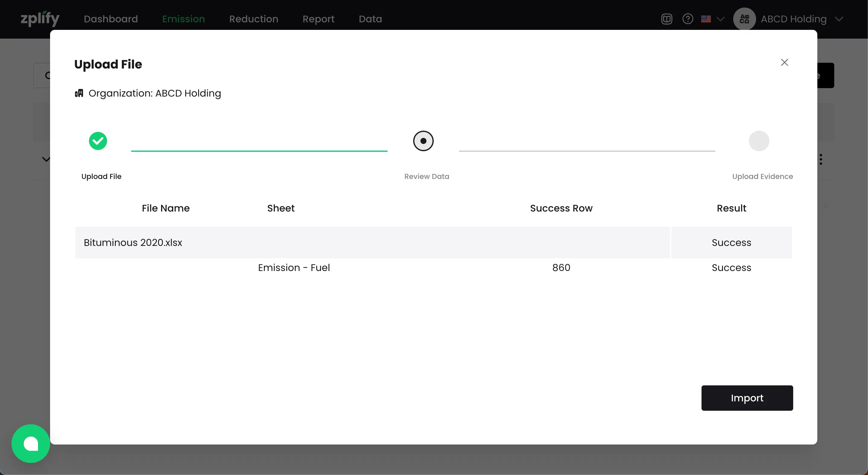Close the Upload File dialog
868x475 pixels.
784,62
